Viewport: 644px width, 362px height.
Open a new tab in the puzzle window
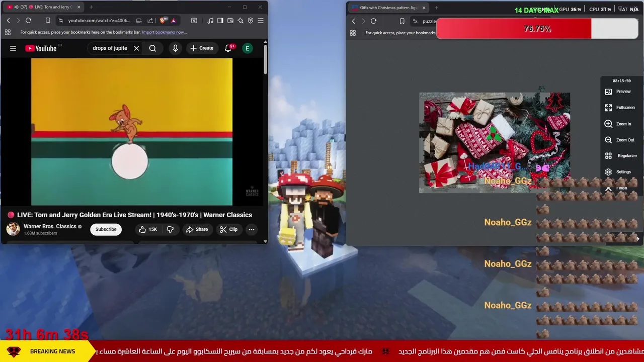[436, 8]
